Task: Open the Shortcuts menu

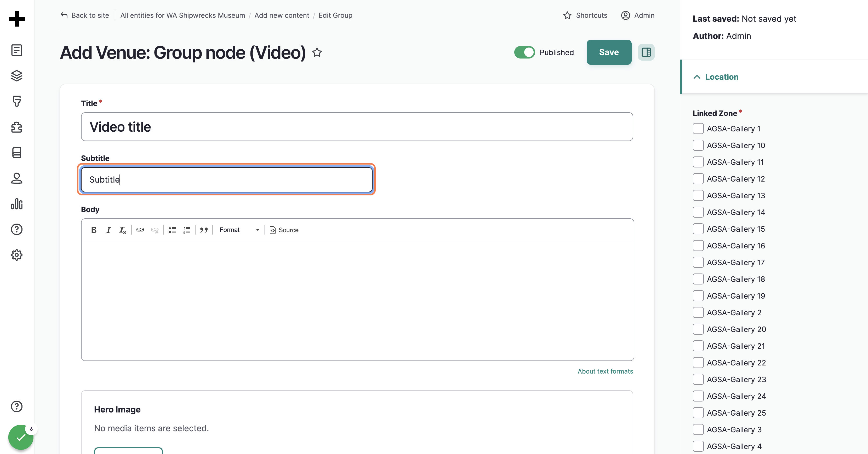Action: tap(585, 15)
